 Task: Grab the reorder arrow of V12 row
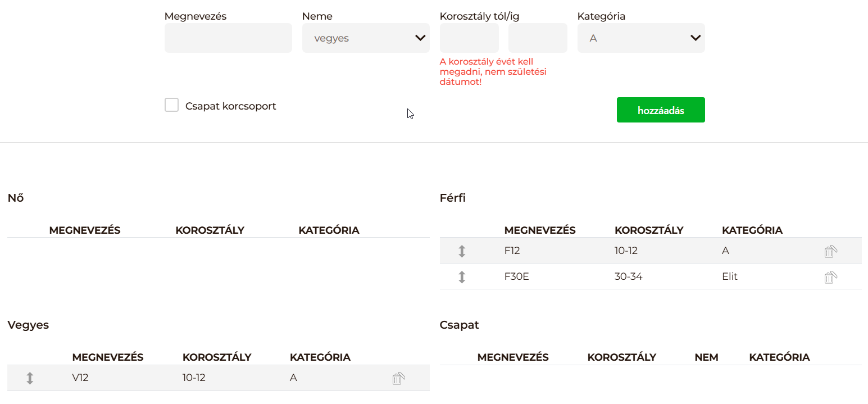(30, 378)
